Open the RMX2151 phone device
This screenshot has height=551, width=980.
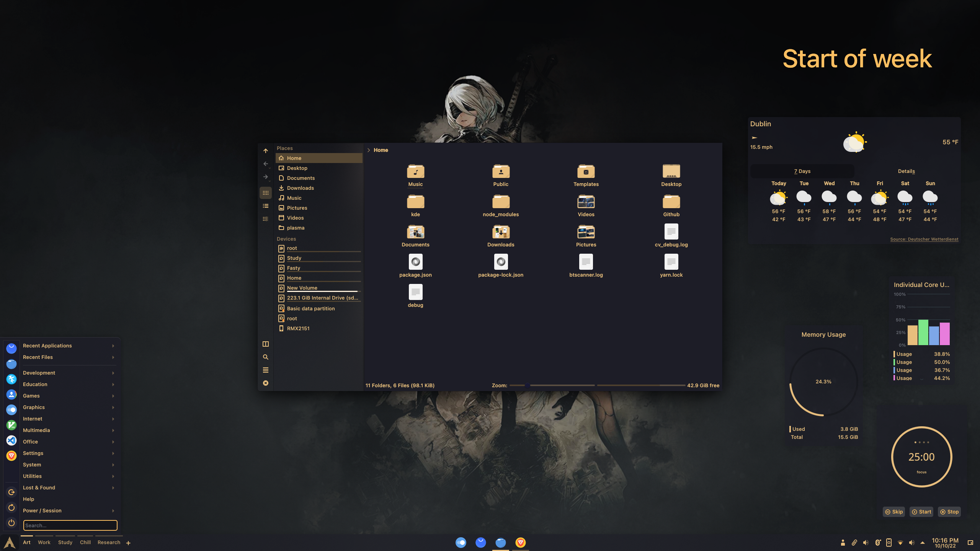point(319,328)
